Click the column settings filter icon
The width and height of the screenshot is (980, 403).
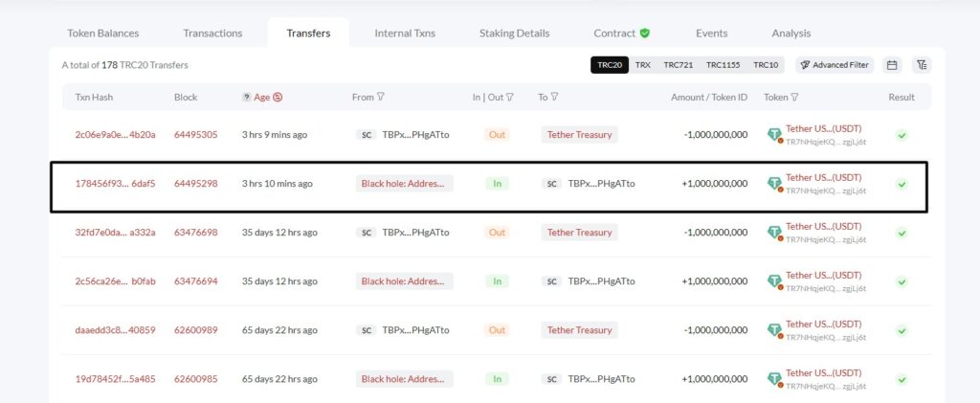(921, 65)
